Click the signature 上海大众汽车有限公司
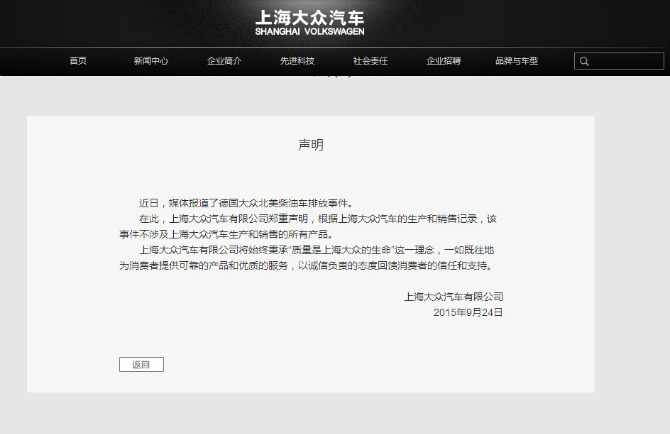This screenshot has height=434, width=670. click(453, 297)
